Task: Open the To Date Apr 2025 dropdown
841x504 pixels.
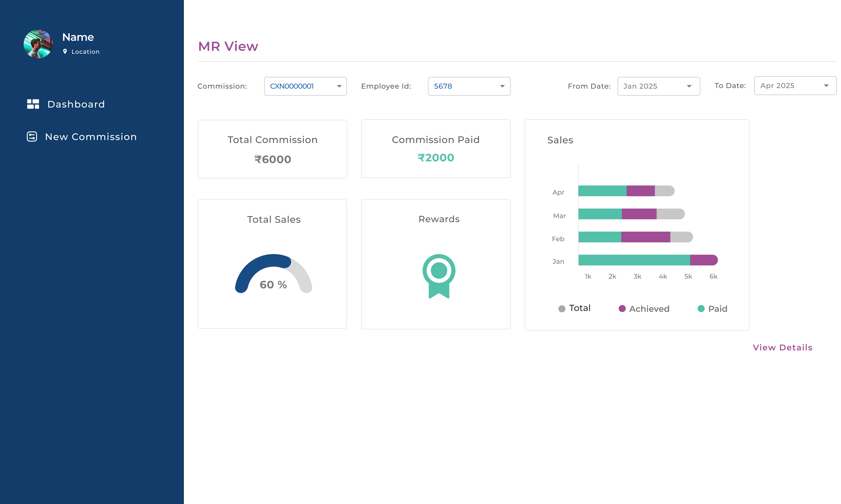Action: tap(795, 86)
